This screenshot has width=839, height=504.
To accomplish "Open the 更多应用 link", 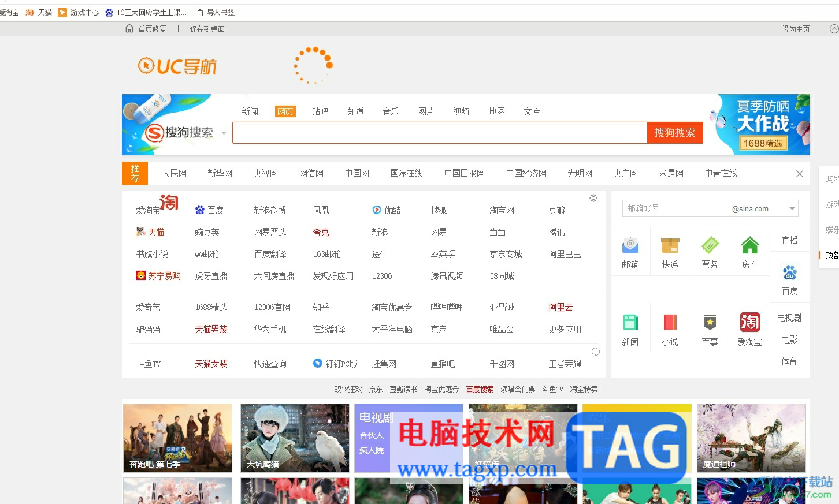I will (x=565, y=329).
